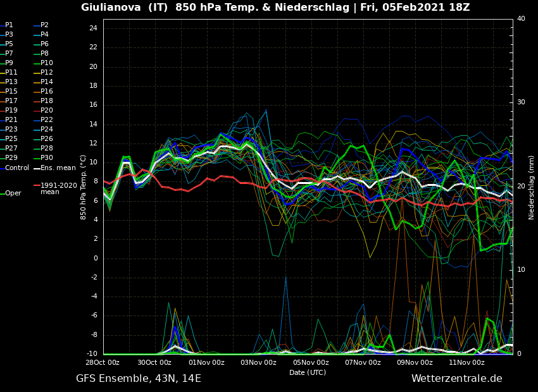Click the Niederschlag (mm) axis title
The image size is (538, 392).
(532, 187)
